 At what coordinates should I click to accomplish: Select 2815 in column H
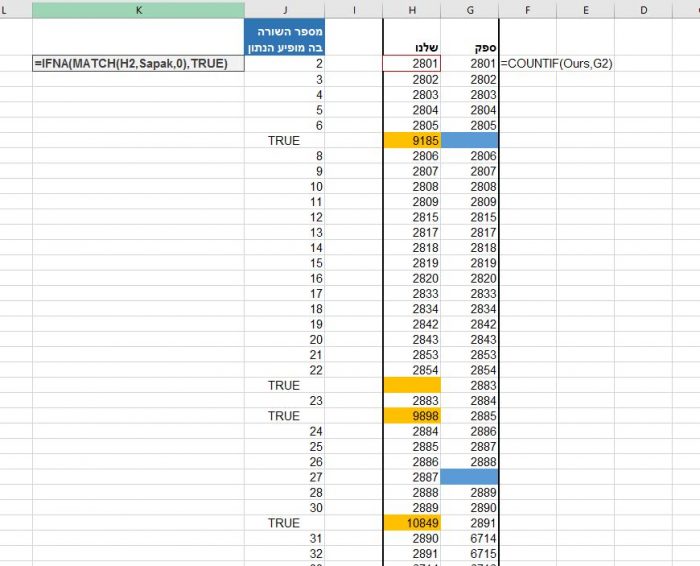tap(412, 217)
